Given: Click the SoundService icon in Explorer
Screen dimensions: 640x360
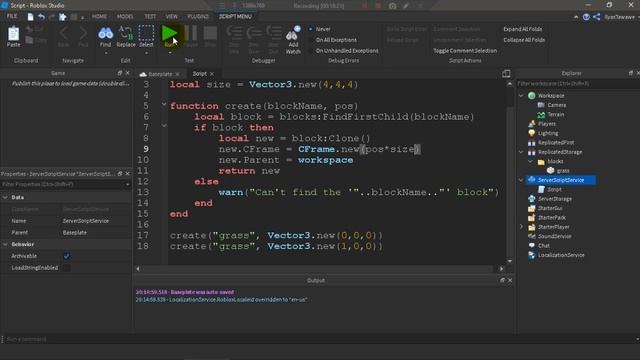Looking at the screenshot, I should coord(531,236).
